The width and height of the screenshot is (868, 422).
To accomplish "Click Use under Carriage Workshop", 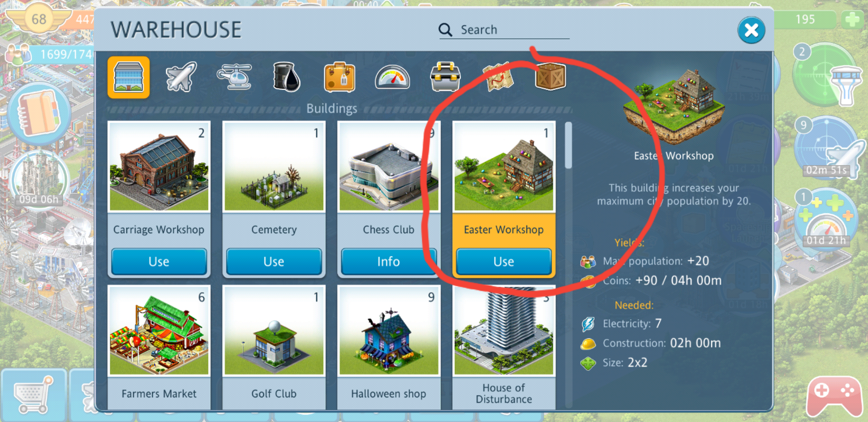I will pos(159,261).
